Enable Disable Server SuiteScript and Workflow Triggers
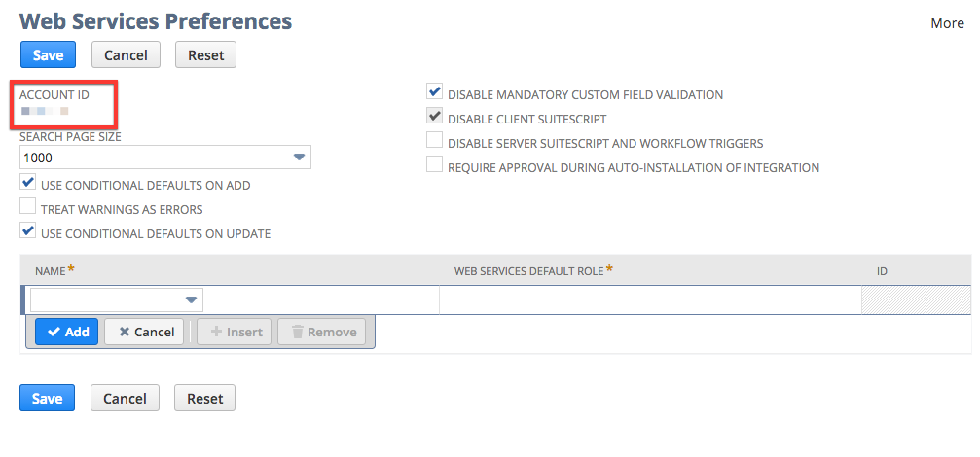The height and width of the screenshot is (457, 980). 434,141
